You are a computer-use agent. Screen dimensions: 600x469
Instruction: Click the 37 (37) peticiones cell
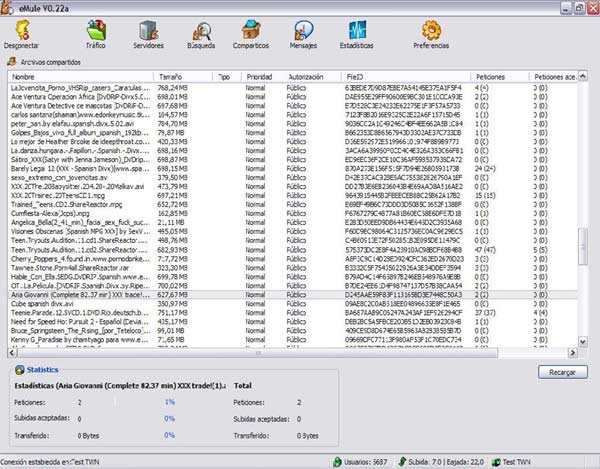pos(485,313)
